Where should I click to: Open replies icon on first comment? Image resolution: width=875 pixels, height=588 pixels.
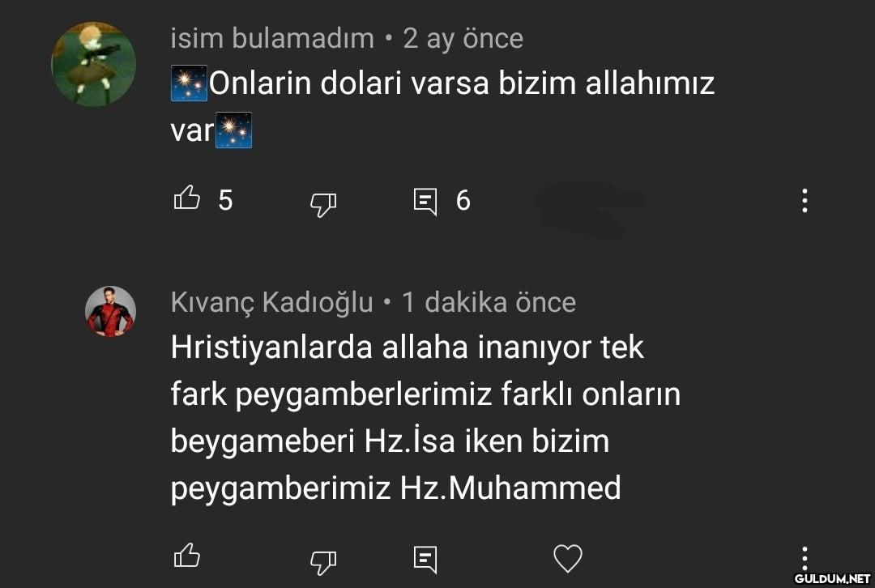click(x=425, y=202)
